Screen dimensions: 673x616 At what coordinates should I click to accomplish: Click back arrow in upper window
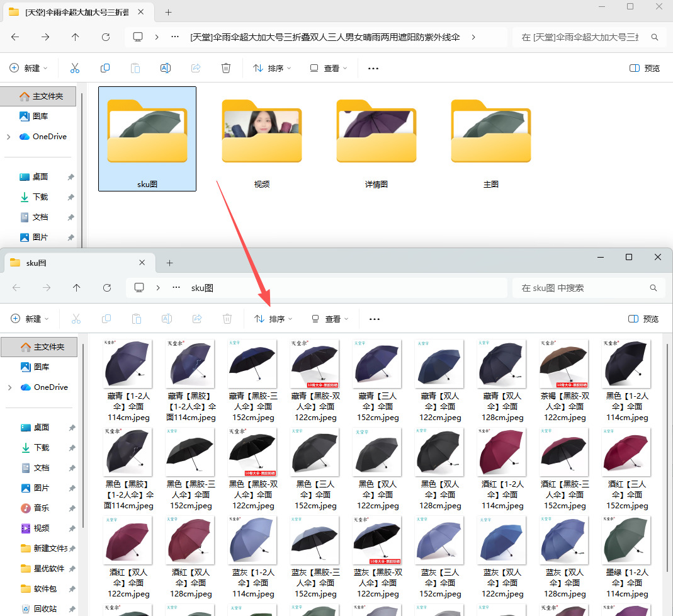pyautogui.click(x=15, y=37)
